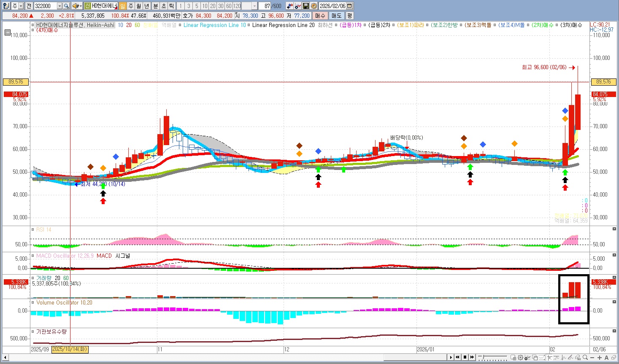Click the 매도 sell button

coord(336,16)
